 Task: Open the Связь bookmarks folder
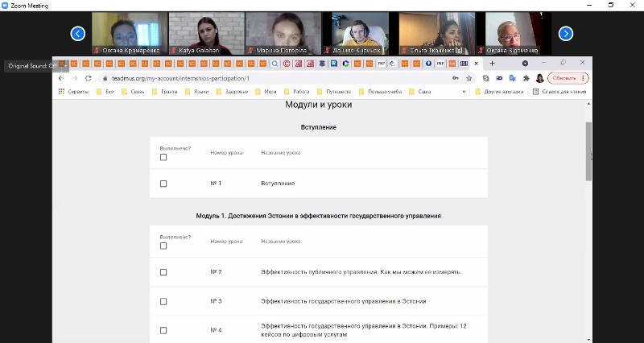[x=133, y=92]
